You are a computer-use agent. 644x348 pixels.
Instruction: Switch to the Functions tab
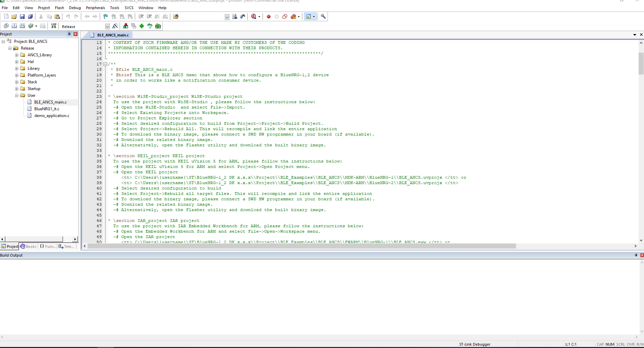48,246
